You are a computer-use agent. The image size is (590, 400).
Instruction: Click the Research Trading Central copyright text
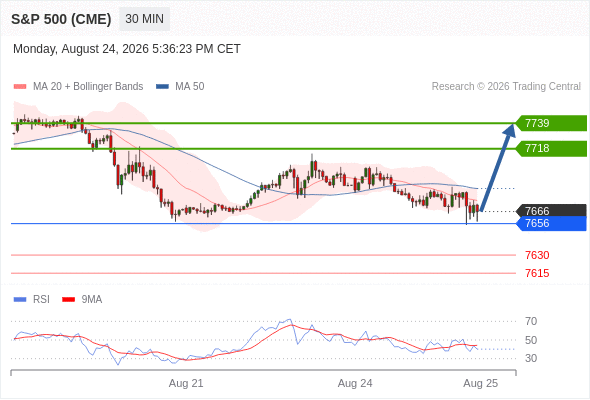(x=506, y=87)
